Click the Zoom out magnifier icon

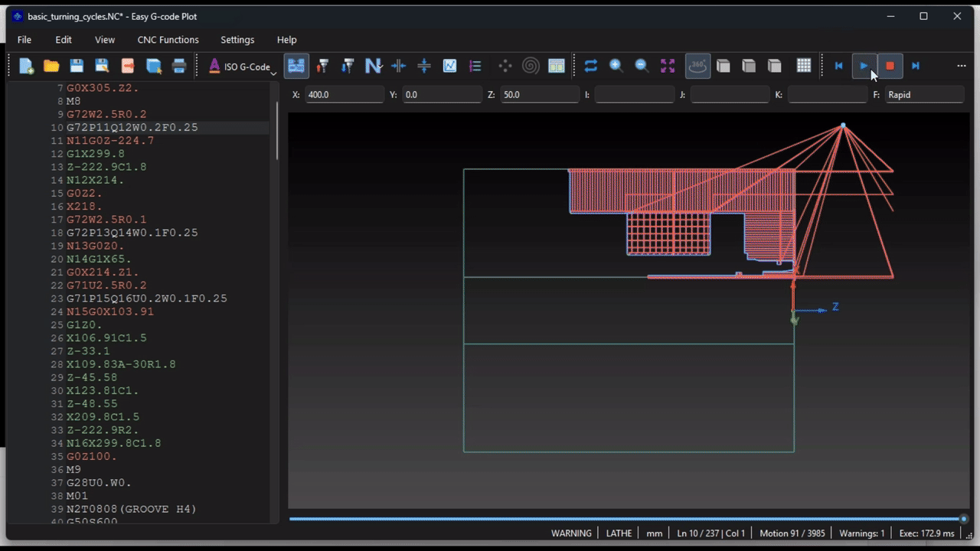(x=642, y=66)
